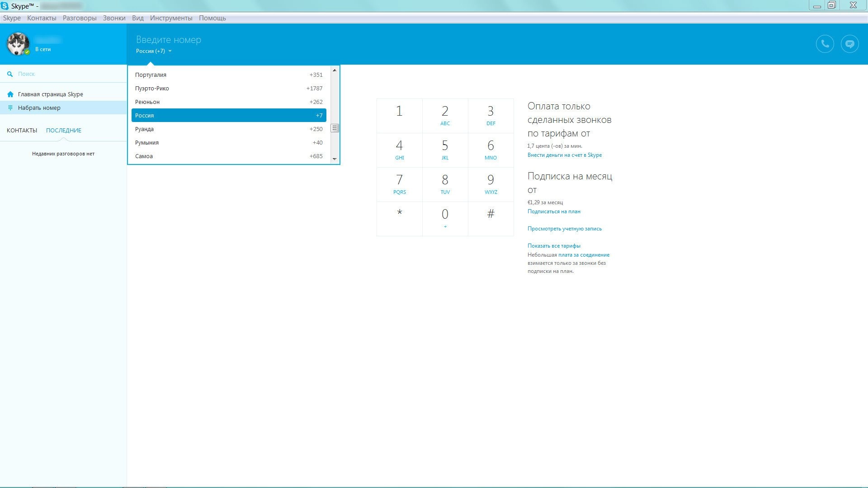Click Подписаться на план link
This screenshot has width=868, height=488.
[x=554, y=211]
